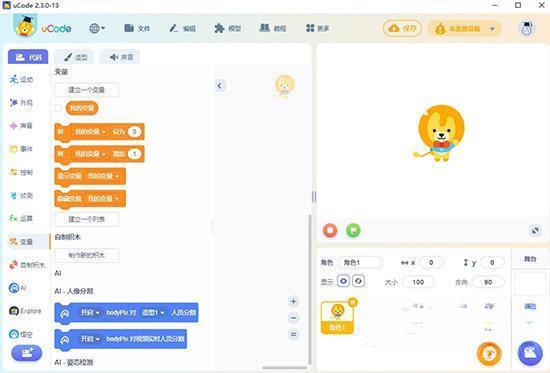550x373 pixels.
Task: Click 制作新的积木 (Make a Block) button
Action: click(x=87, y=255)
